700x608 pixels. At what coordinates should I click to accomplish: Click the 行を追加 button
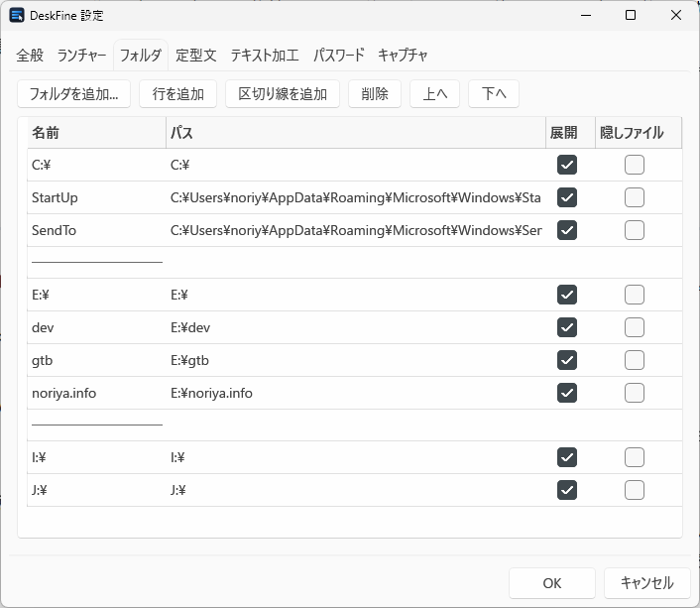[177, 94]
